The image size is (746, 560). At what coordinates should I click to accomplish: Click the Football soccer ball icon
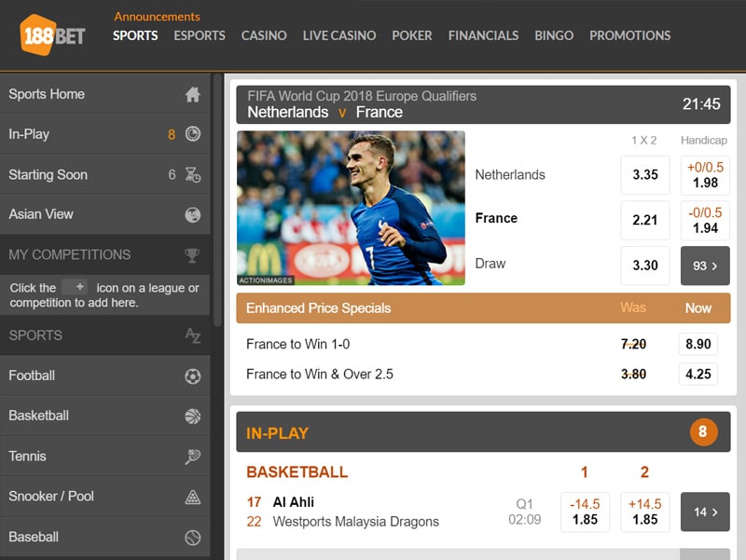[x=192, y=376]
